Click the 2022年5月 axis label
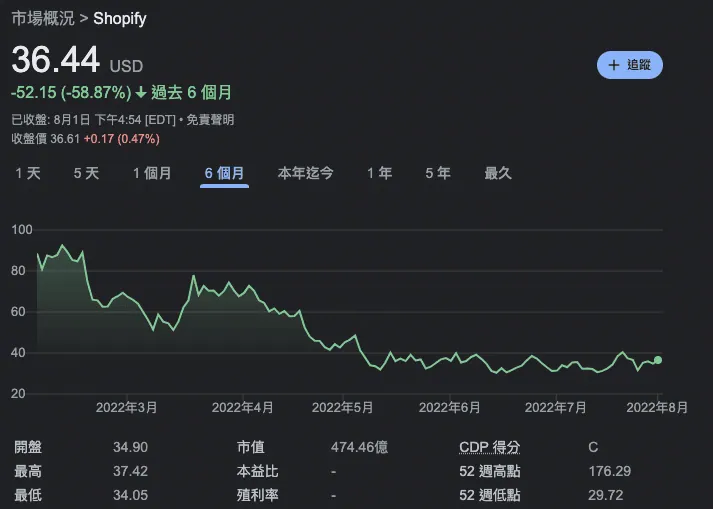The height and width of the screenshot is (509, 713). point(342,407)
